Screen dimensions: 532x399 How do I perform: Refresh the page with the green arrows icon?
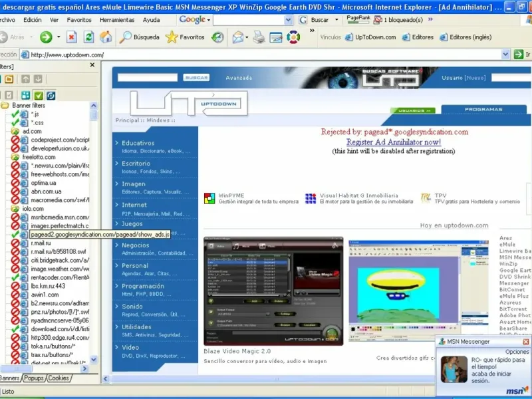(88, 37)
